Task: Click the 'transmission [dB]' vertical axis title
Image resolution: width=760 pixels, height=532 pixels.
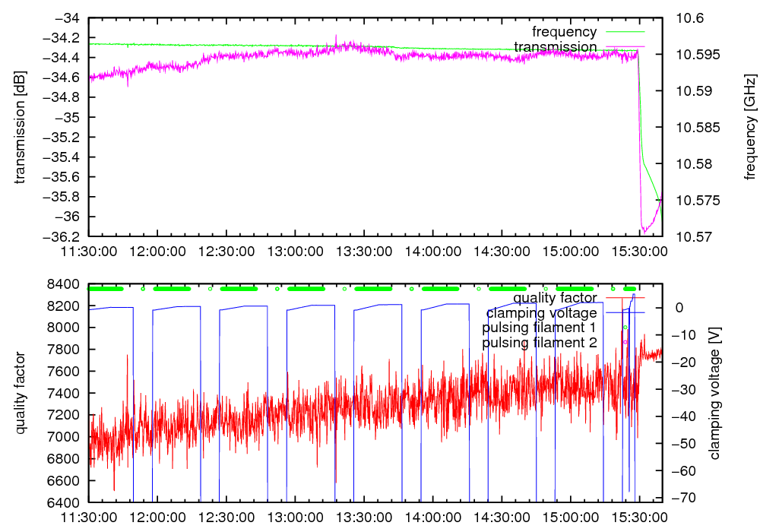Action: (21, 127)
